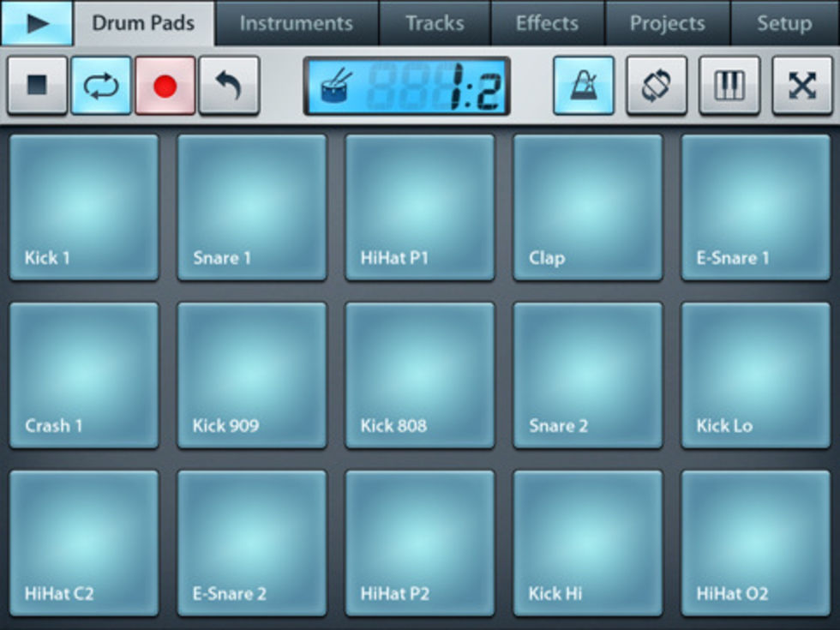This screenshot has width=840, height=630.
Task: Click the rotate device icon
Action: pos(657,85)
